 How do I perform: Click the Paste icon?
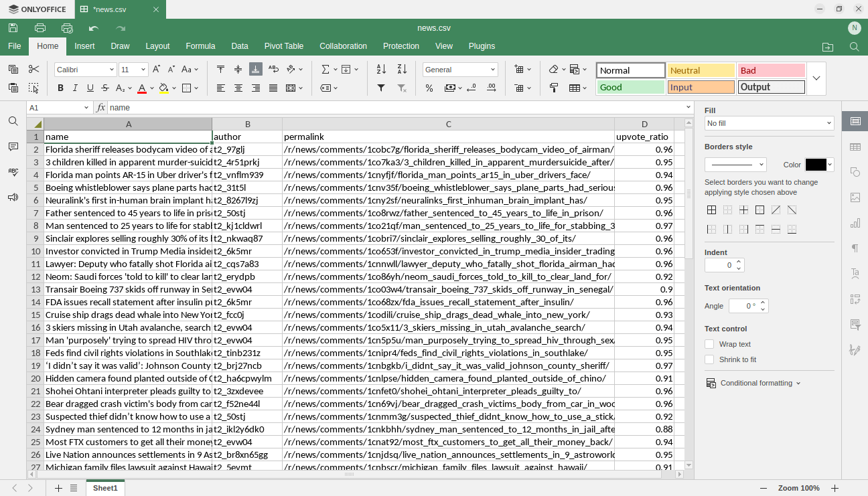tap(13, 88)
